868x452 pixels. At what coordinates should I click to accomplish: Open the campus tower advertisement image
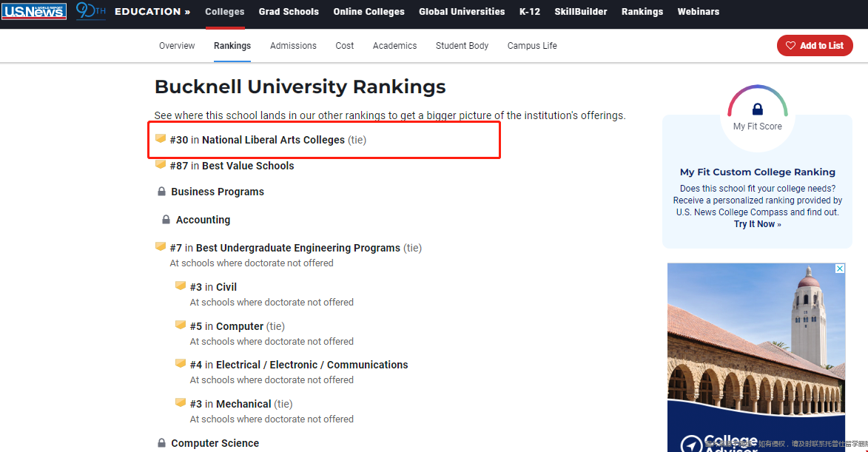(756, 357)
